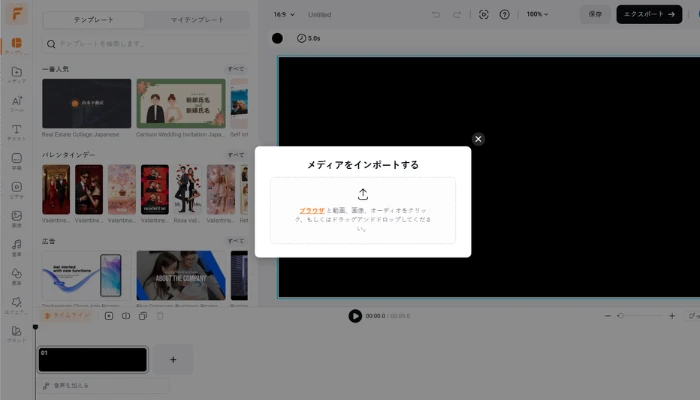Click the orange ブラウザ browse link

click(x=312, y=211)
